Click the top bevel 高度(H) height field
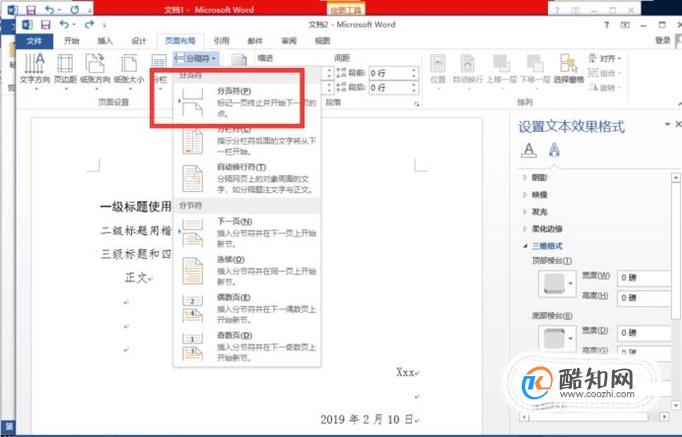The height and width of the screenshot is (437, 682). [645, 298]
